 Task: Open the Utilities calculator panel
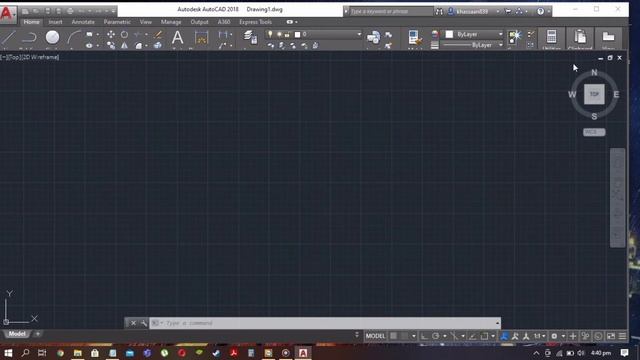(551, 38)
